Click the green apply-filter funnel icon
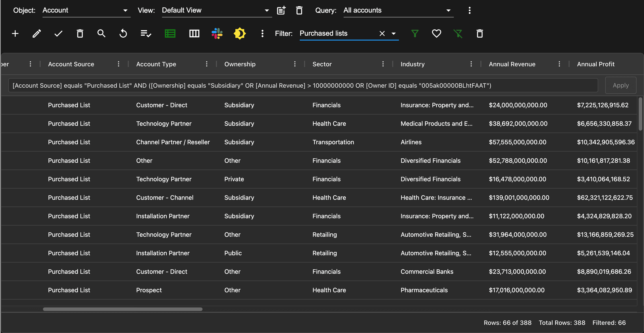The height and width of the screenshot is (333, 644). (x=415, y=33)
